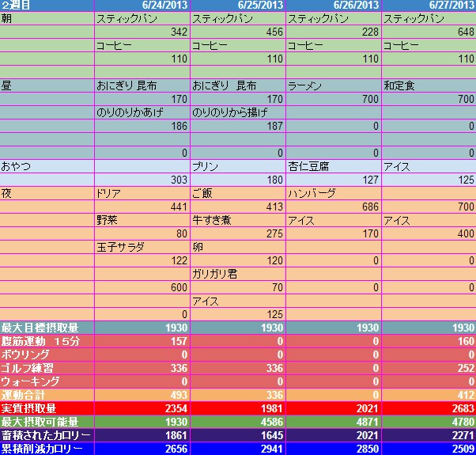
Task: Click the 6/25/2013 date header
Action: (x=238, y=6)
